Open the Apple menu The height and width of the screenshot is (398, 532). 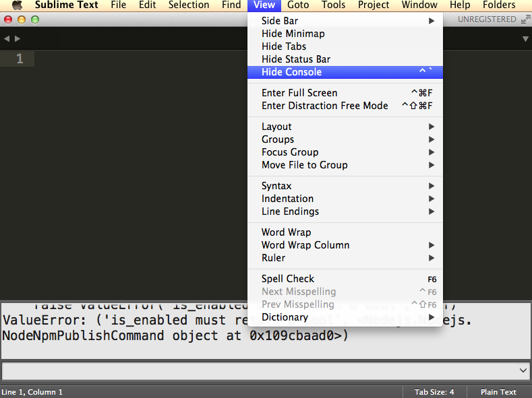tap(17, 5)
